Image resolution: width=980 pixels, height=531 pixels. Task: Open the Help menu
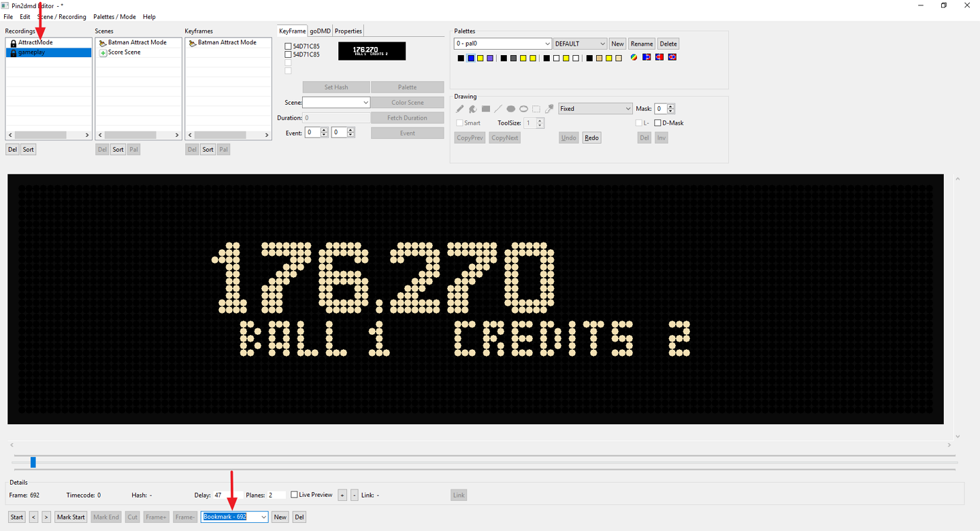[149, 17]
